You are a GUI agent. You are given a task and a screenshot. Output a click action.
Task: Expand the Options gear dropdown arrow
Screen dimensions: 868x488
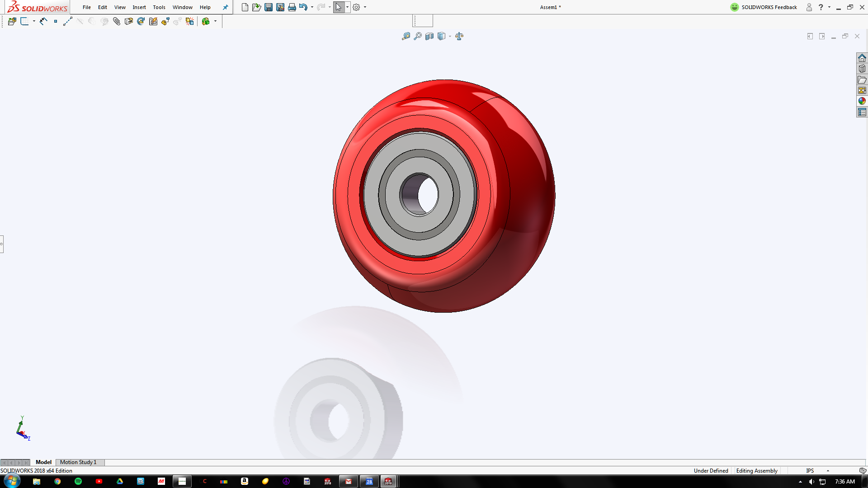(365, 7)
